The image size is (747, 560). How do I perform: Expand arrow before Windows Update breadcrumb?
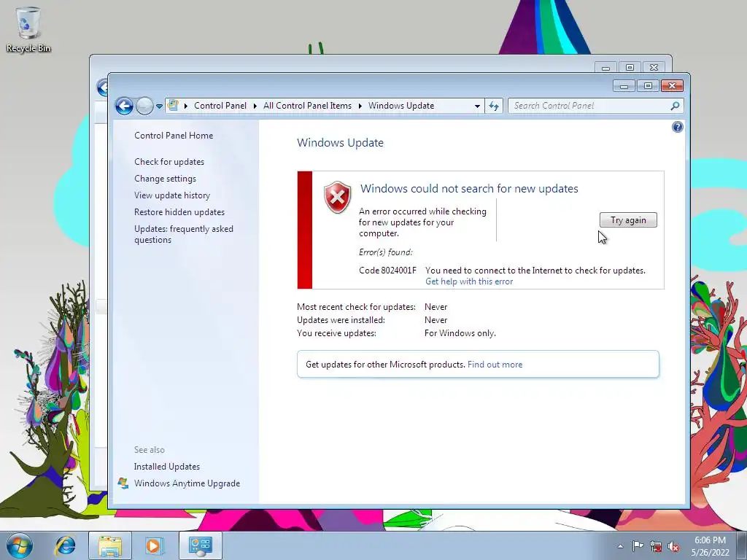[x=360, y=106]
